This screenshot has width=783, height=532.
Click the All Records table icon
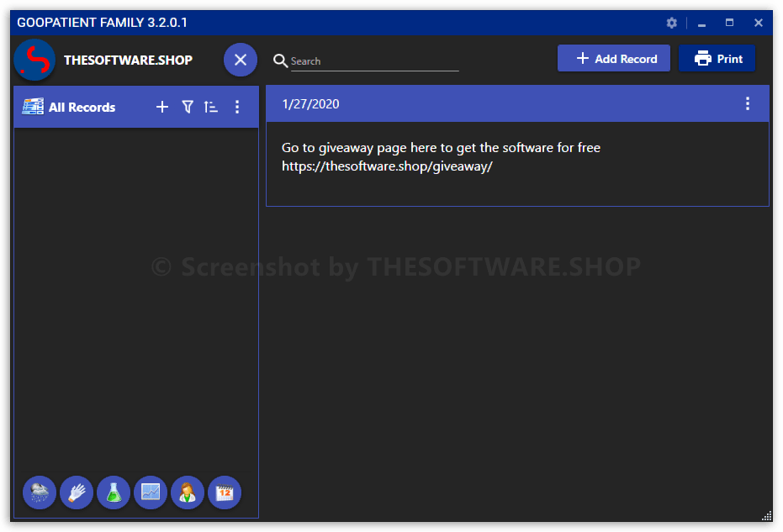(33, 107)
